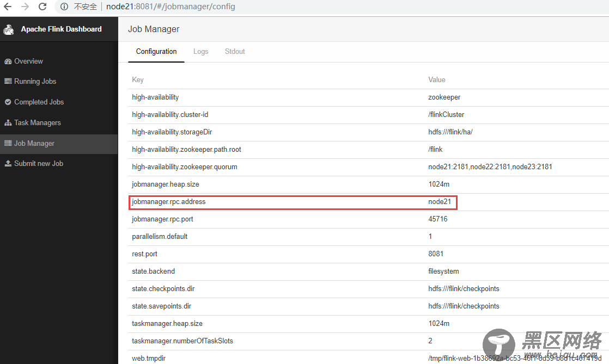Click the node21 value
Image resolution: width=609 pixels, height=364 pixels.
(x=440, y=202)
